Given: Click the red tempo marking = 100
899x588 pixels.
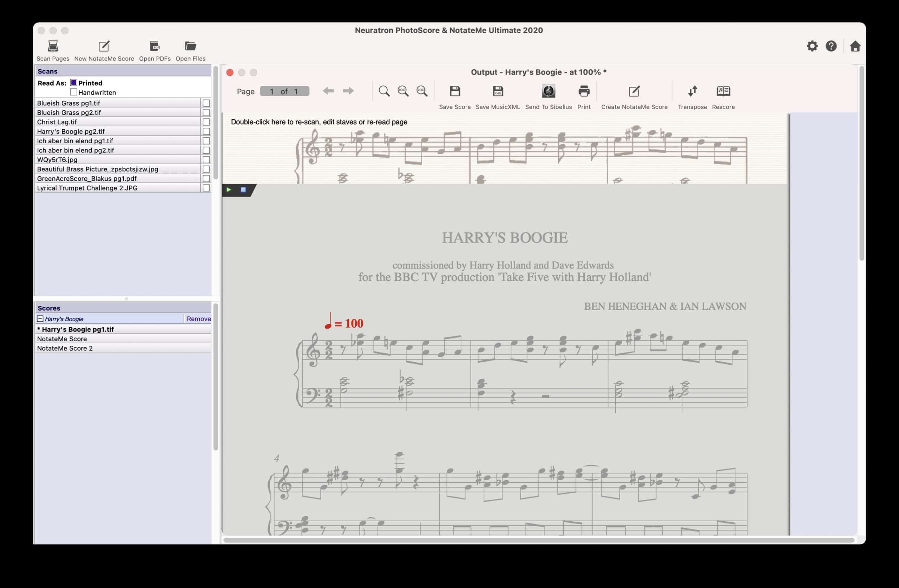Looking at the screenshot, I should [x=344, y=321].
